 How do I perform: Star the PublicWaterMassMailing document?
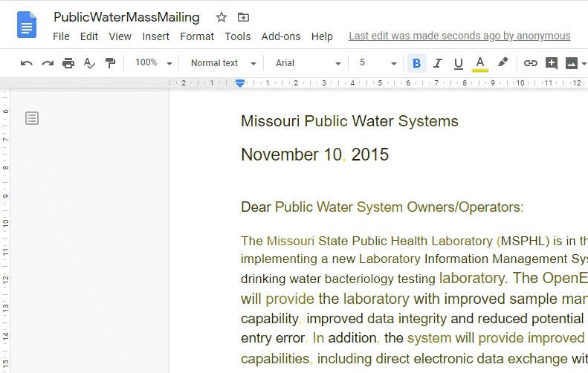pyautogui.click(x=222, y=17)
